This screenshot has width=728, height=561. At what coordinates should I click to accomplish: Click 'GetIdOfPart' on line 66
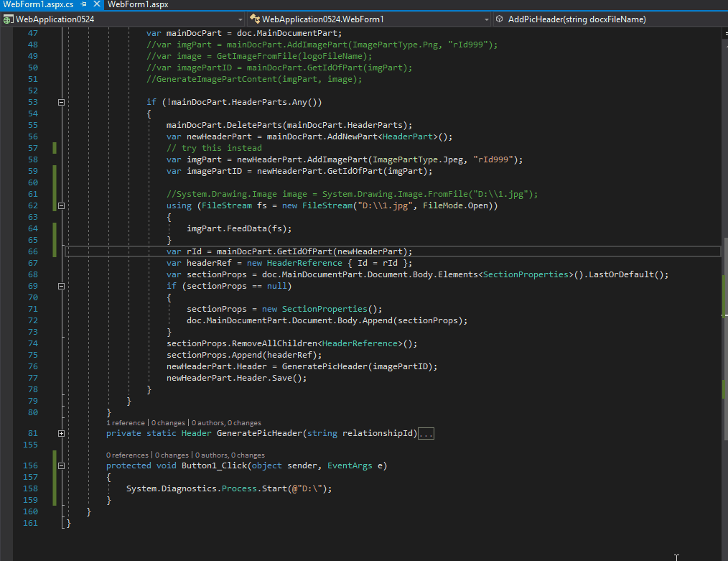[304, 251]
